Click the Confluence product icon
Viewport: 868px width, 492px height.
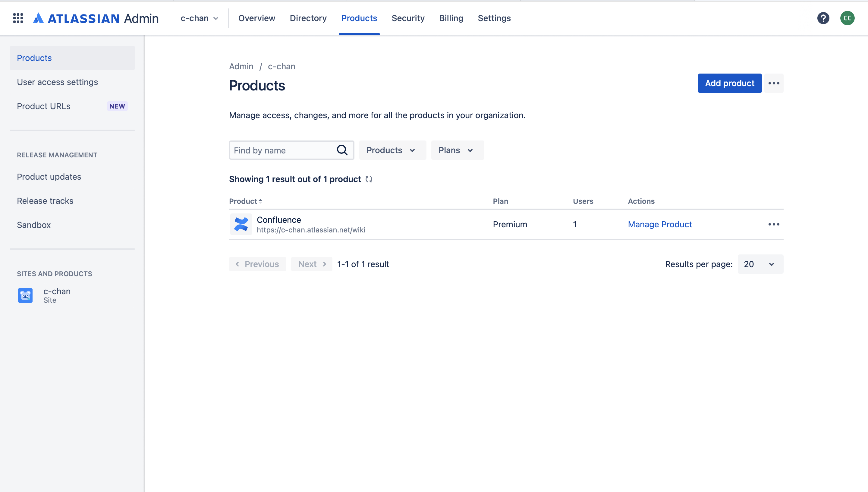241,224
